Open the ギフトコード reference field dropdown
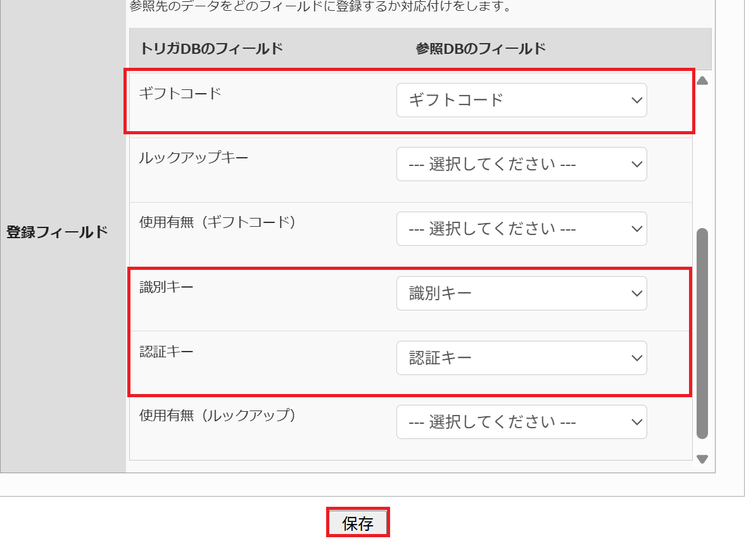The image size is (746, 560). 521,100
